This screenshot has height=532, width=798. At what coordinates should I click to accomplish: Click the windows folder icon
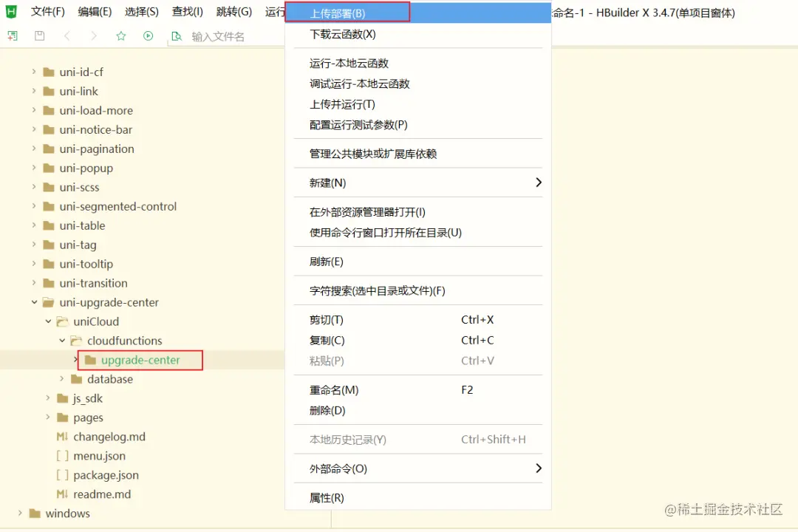35,514
